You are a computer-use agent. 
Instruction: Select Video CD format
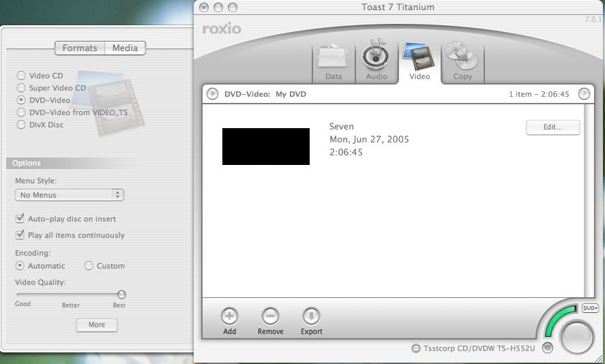(x=21, y=75)
